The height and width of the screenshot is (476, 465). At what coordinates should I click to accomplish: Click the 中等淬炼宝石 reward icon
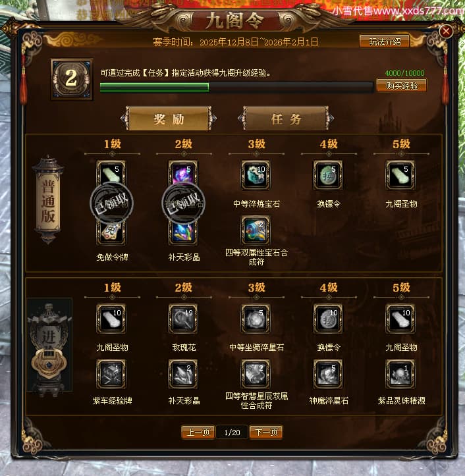tap(256, 175)
